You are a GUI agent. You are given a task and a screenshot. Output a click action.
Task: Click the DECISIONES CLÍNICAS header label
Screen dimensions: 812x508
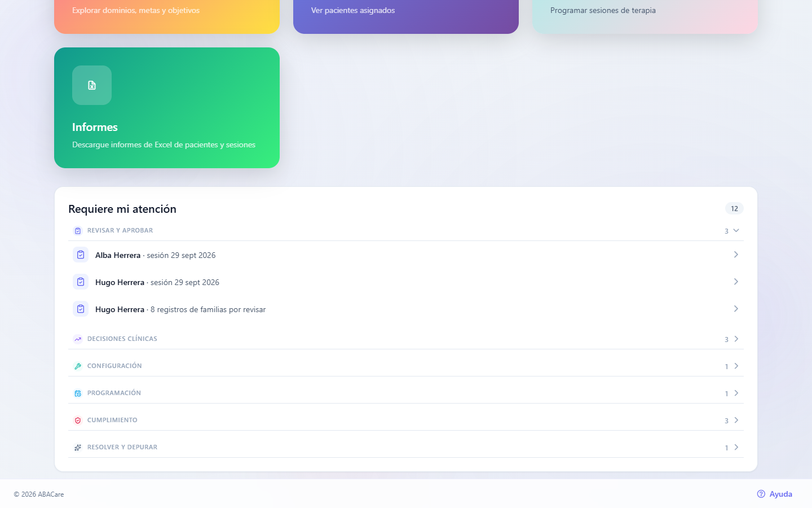[122, 339]
